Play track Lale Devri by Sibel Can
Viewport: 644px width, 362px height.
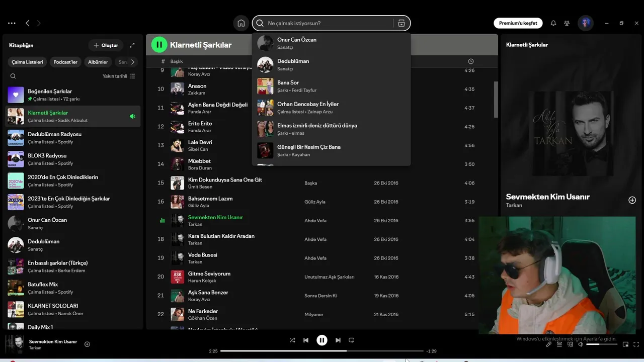tap(200, 142)
